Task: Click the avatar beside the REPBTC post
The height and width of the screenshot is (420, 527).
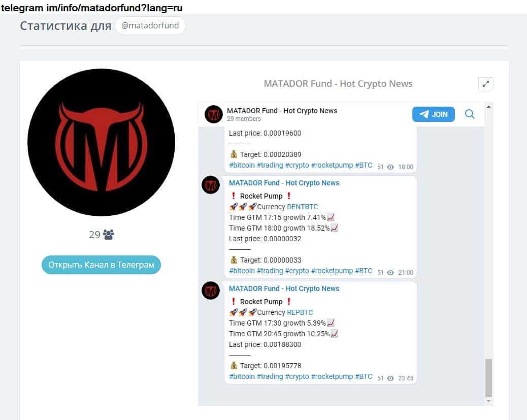Action: (x=210, y=290)
